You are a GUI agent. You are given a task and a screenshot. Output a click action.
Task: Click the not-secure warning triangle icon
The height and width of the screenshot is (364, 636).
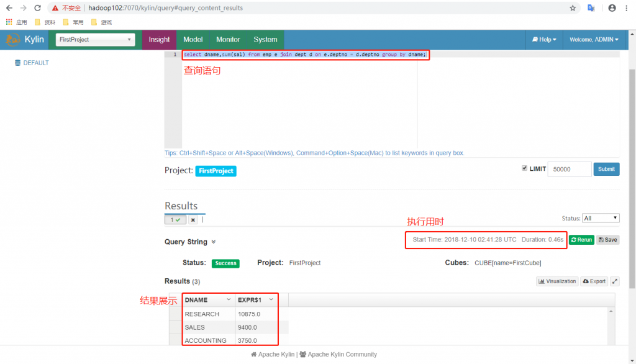point(55,7)
